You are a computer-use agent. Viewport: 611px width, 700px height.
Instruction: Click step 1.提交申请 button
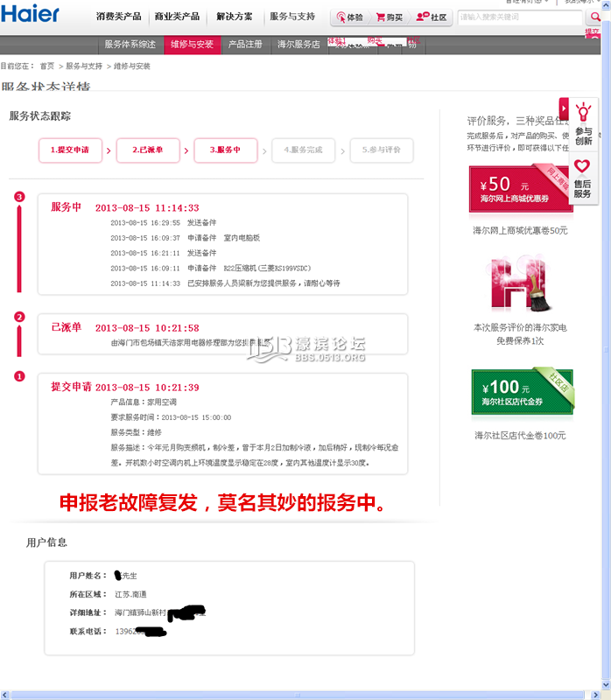point(70,150)
